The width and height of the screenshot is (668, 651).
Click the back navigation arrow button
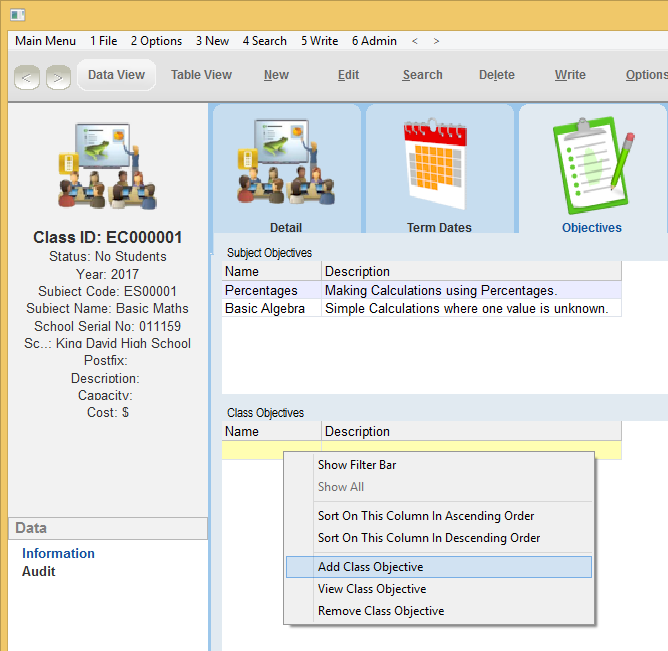27,76
